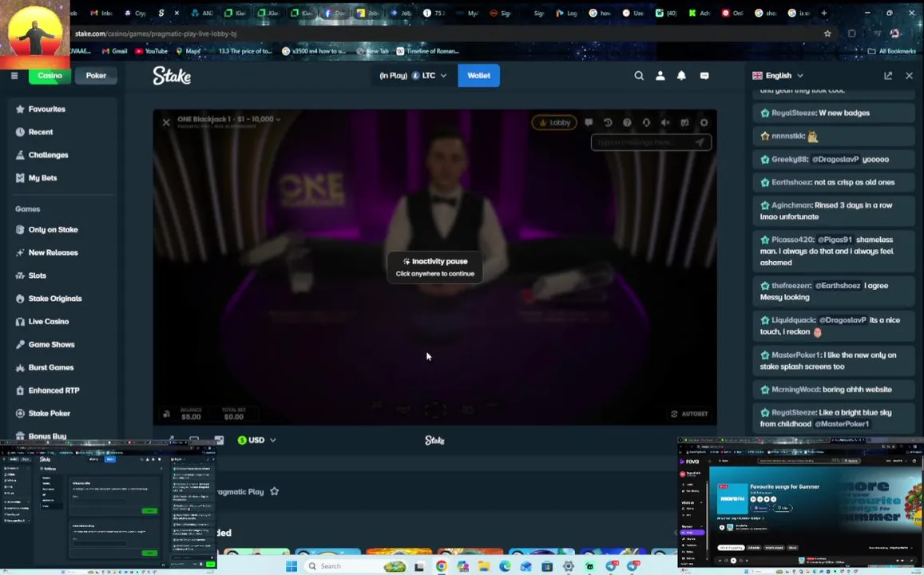924x575 pixels.
Task: Open the YouTube bookmark
Action: (x=151, y=51)
